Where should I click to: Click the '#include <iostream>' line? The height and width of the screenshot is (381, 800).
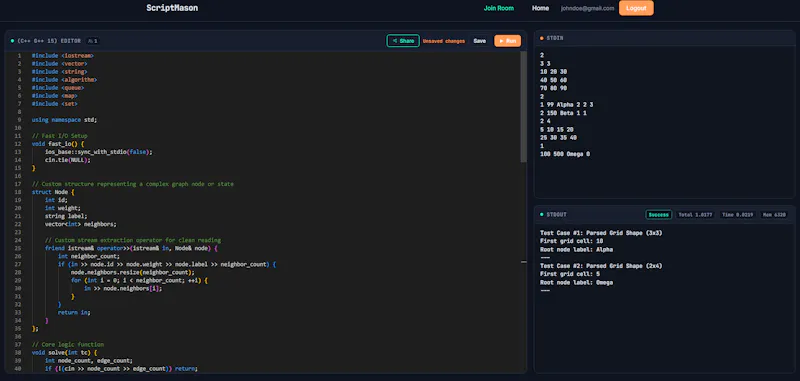[62, 56]
